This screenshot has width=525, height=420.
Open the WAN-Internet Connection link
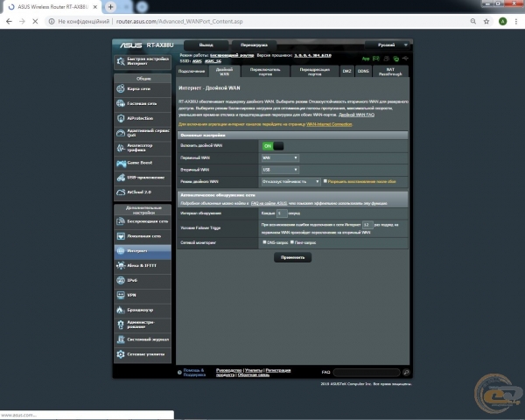pos(329,124)
